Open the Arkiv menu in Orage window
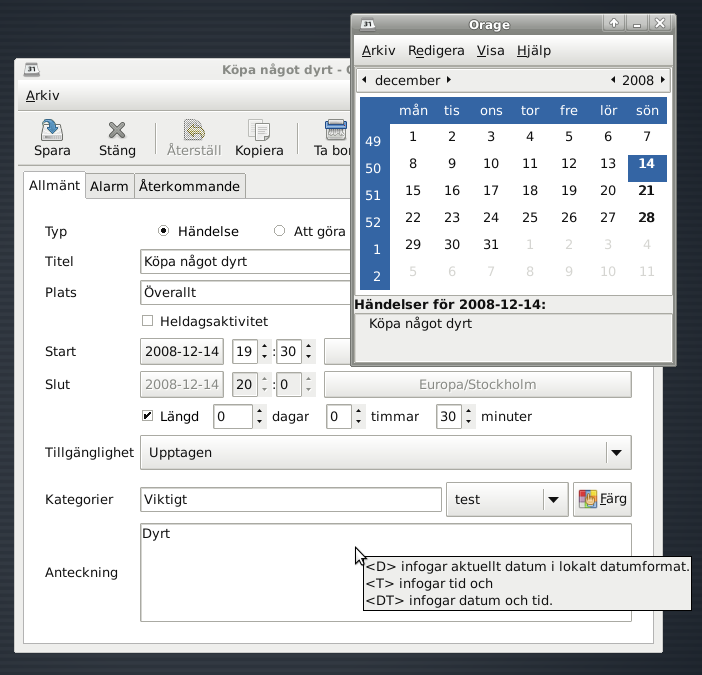Viewport: 702px width, 675px height. coord(378,51)
